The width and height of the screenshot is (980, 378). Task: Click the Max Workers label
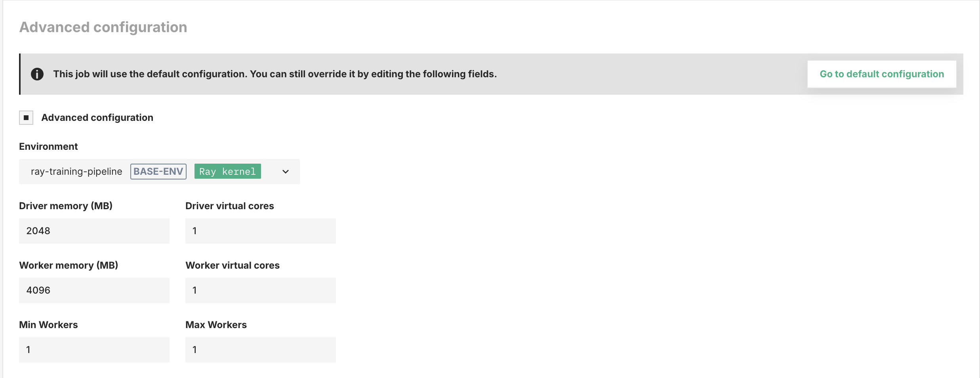click(216, 325)
